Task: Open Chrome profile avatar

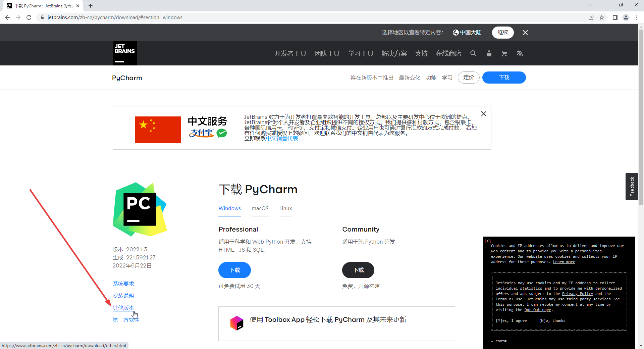Action: 626,17
